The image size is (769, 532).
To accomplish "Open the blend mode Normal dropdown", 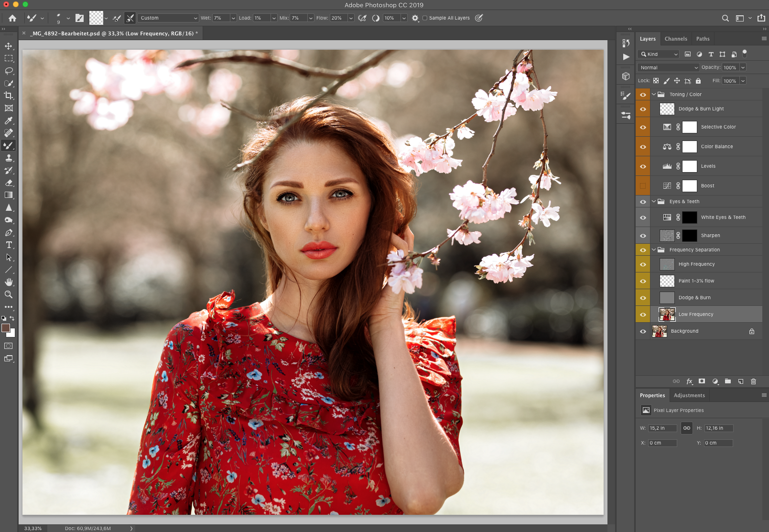I will click(x=668, y=68).
